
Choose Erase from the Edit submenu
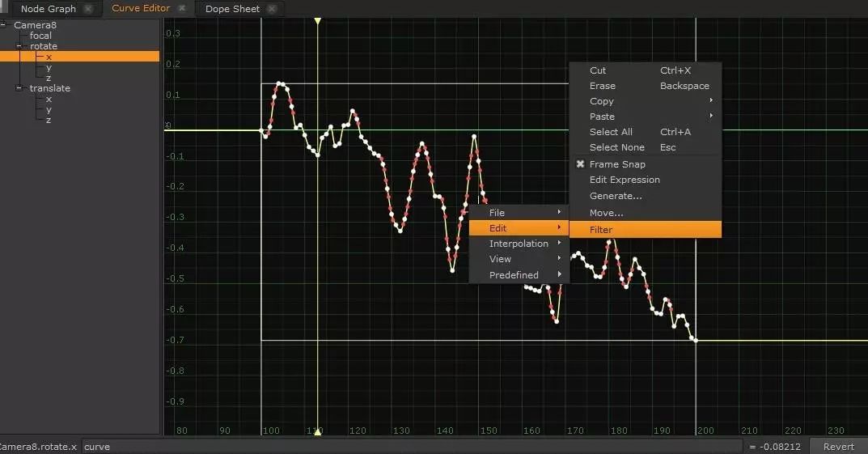[x=646, y=86]
